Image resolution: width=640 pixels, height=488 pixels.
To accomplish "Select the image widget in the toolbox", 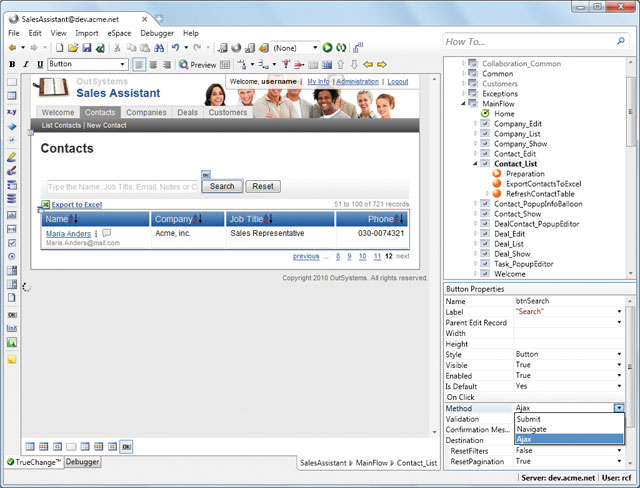I will (12, 343).
